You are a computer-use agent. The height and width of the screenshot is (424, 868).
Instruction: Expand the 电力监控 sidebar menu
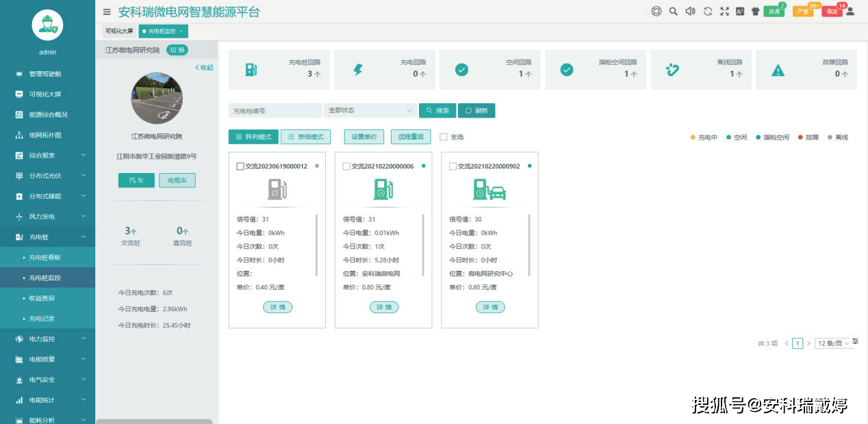coord(47,339)
